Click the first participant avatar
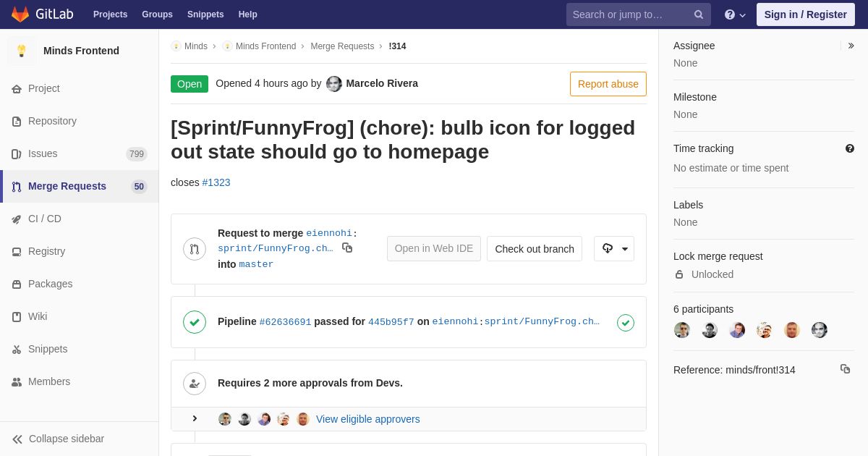 (682, 330)
